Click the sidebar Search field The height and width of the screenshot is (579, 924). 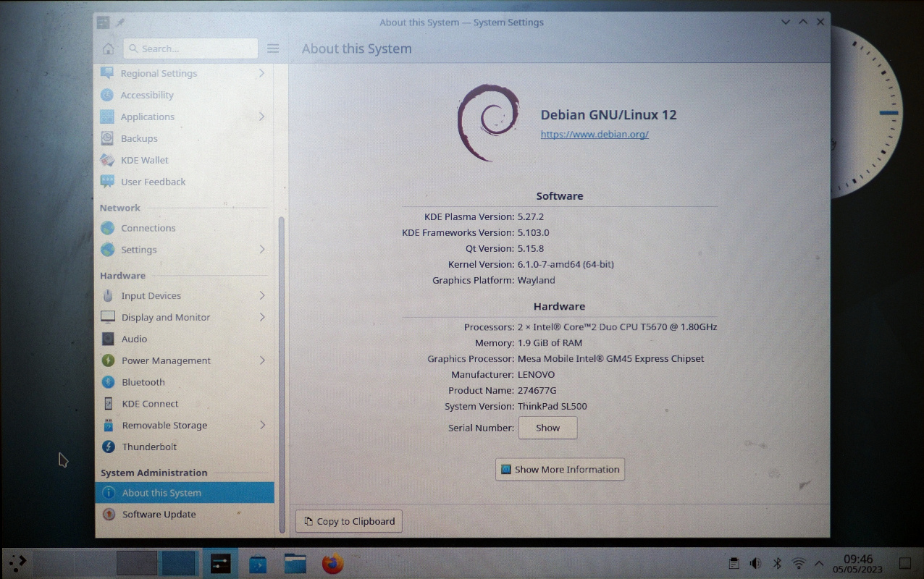pyautogui.click(x=190, y=48)
